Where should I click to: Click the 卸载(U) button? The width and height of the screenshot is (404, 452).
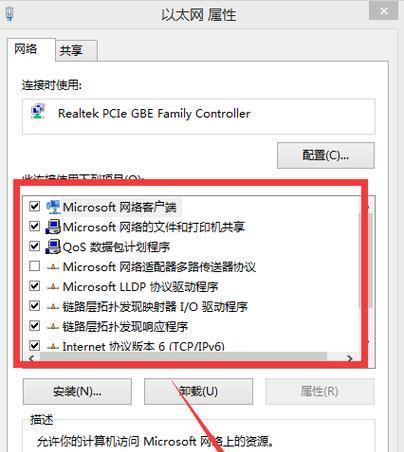(x=198, y=391)
